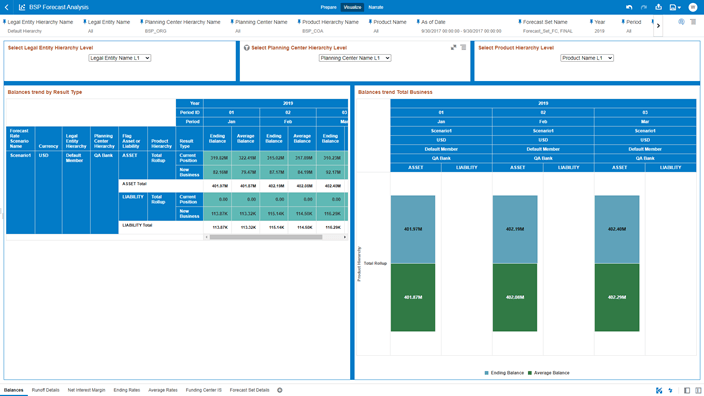Open the Balances canvas tab

pyautogui.click(x=13, y=390)
